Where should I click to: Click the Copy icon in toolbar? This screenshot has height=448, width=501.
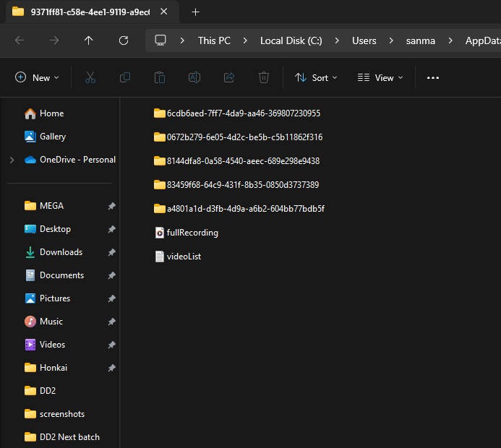125,77
